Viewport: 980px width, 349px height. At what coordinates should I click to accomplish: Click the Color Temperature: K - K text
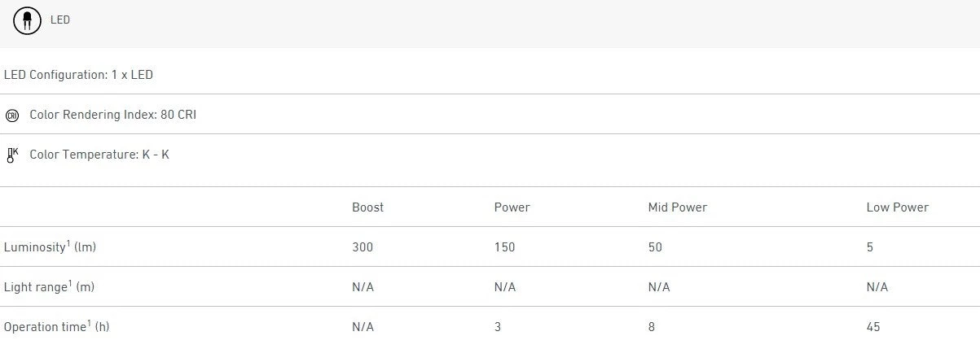point(99,155)
